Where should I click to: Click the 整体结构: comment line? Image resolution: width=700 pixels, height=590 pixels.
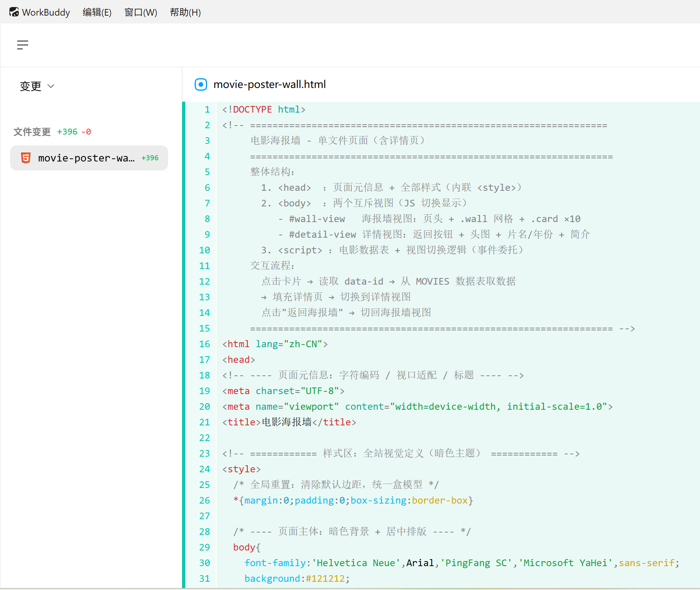(273, 172)
